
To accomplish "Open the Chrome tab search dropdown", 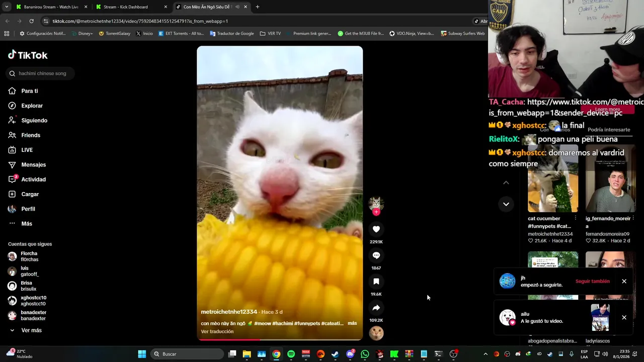I will tap(7, 7).
